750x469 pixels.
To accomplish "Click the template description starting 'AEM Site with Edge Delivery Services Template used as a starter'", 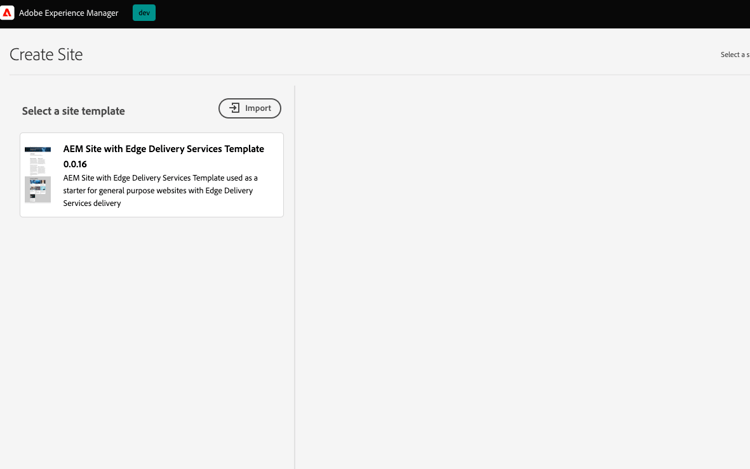I will coord(160,190).
